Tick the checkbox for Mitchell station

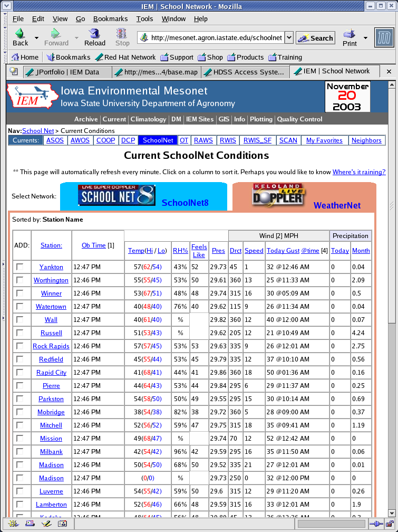20,425
